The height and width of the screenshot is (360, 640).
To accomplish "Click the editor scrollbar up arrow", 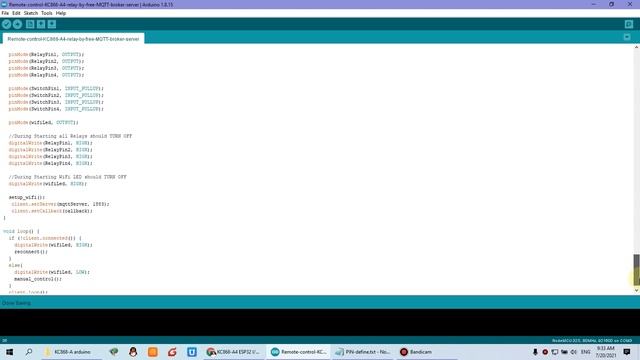I will click(636, 47).
